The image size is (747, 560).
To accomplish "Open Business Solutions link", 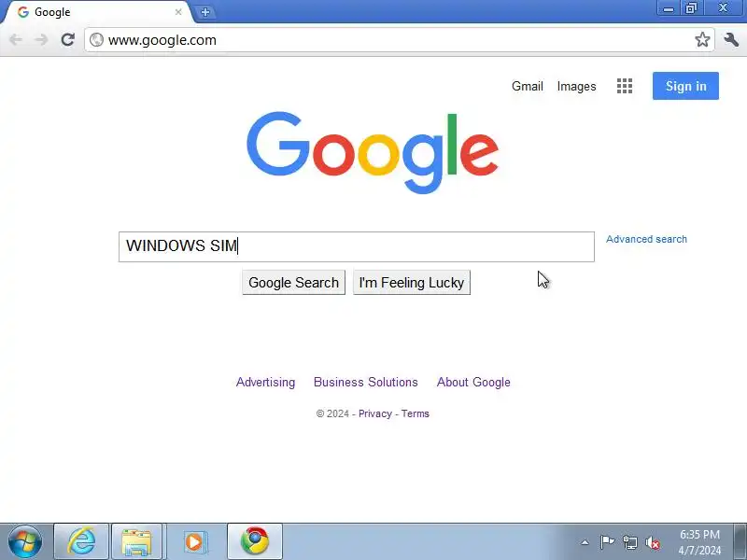I will pyautogui.click(x=366, y=382).
